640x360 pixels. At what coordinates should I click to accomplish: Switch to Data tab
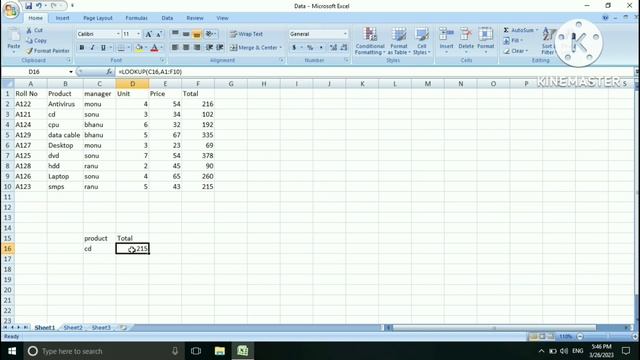[167, 18]
